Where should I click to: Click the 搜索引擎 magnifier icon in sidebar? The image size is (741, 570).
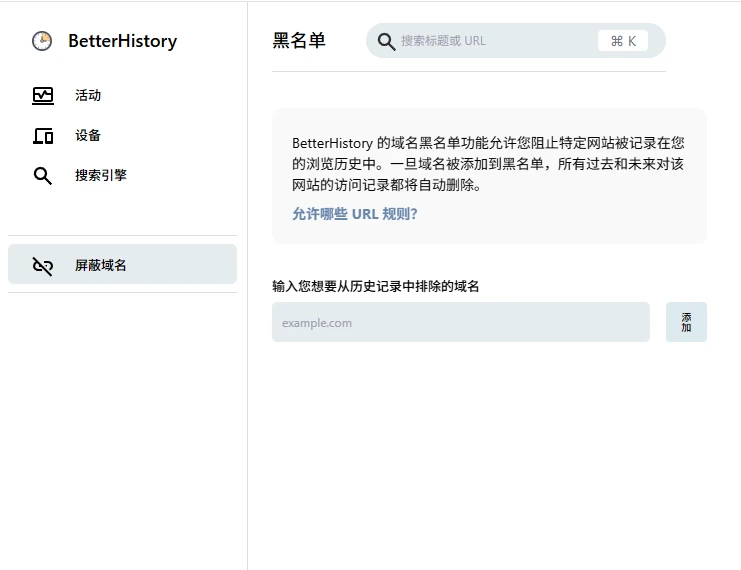(43, 176)
